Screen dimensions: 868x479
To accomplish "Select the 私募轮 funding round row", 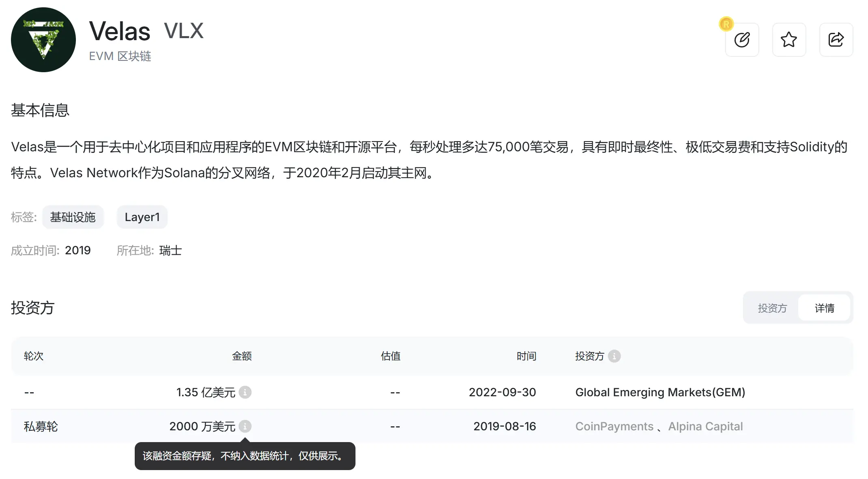I will 41,426.
